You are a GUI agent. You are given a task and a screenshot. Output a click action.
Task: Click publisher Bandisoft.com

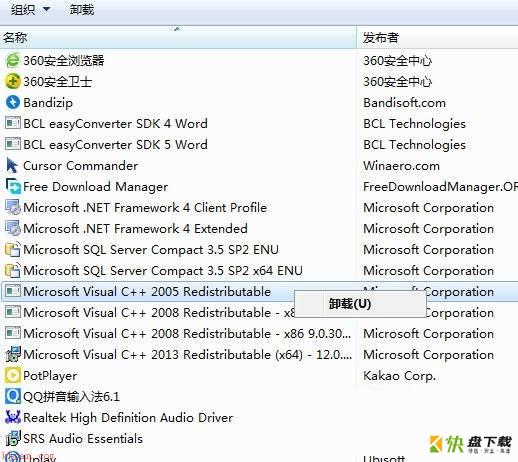[x=404, y=103]
